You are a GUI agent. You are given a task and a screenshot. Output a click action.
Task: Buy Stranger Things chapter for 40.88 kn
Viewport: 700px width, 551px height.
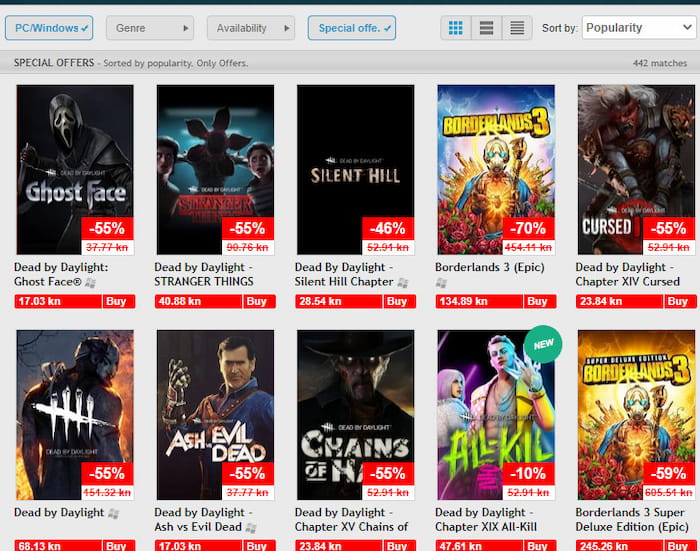click(215, 301)
